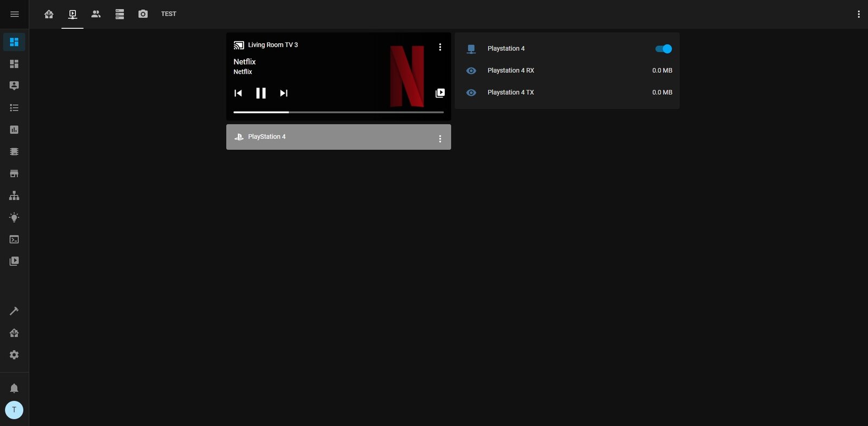Open the Terminal icon in sidebar
Viewport: 868px width, 426px height.
[14, 239]
